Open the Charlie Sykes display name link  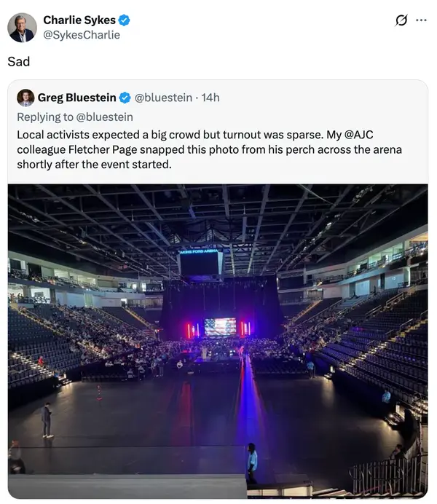coord(79,20)
